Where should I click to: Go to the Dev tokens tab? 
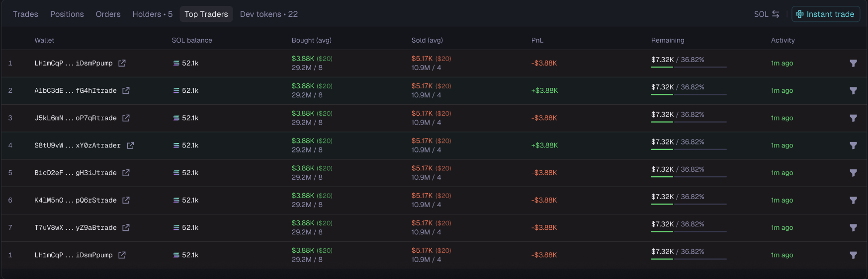(268, 14)
